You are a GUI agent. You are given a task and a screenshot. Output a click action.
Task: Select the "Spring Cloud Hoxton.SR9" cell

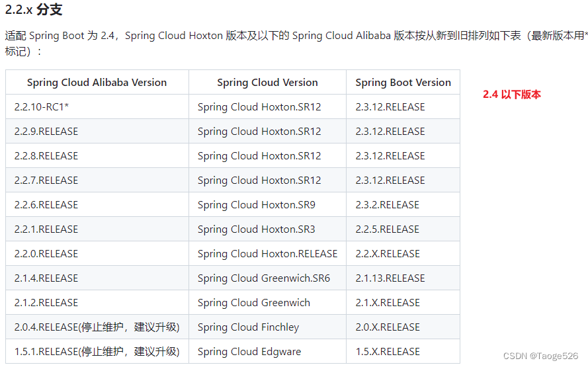[x=267, y=205]
